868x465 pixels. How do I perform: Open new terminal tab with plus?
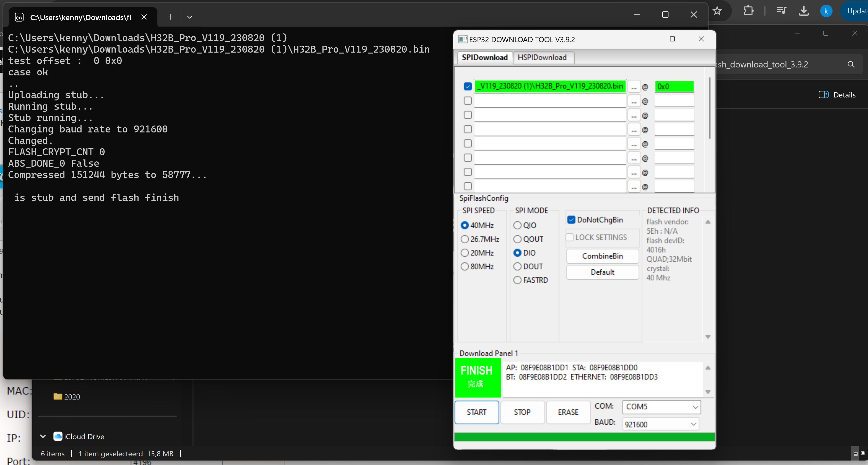click(171, 17)
